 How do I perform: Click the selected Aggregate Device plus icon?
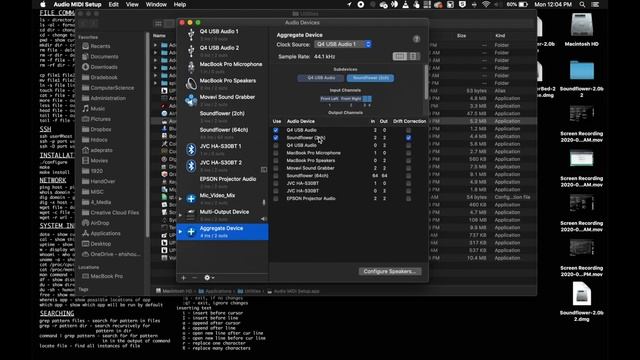coord(191,231)
